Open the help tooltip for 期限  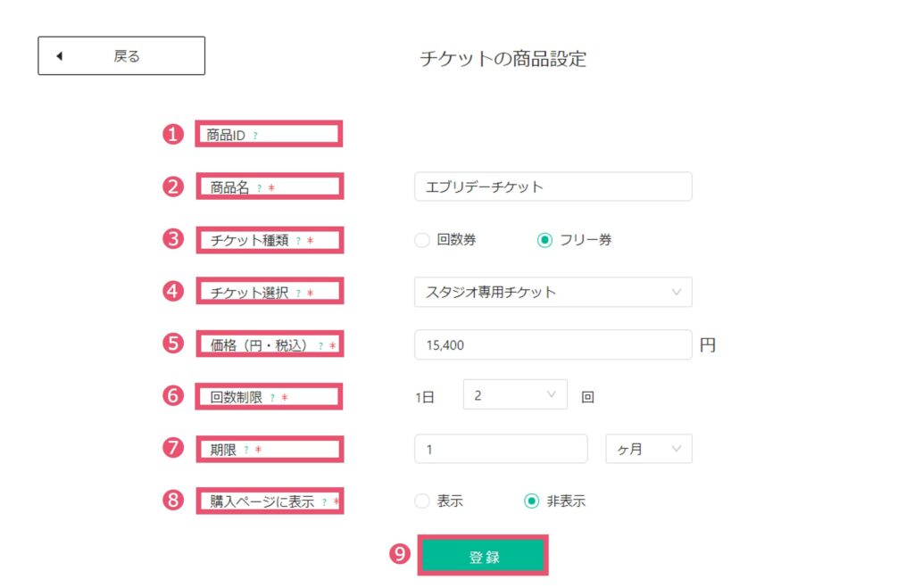246,450
